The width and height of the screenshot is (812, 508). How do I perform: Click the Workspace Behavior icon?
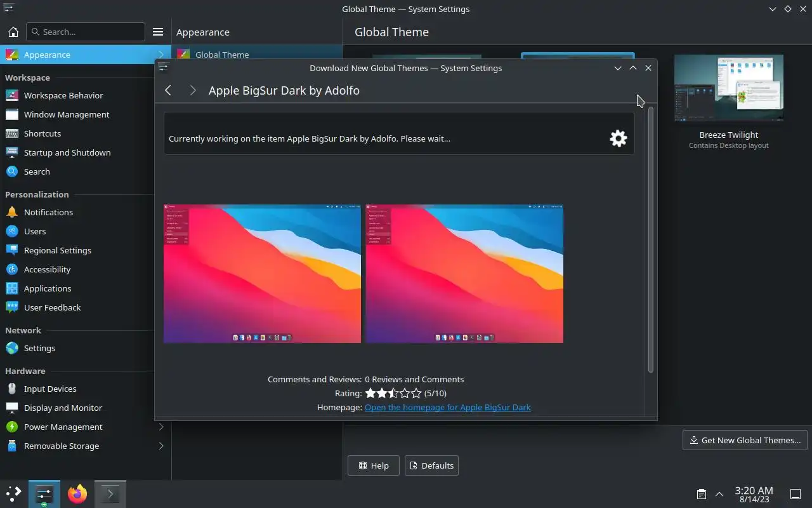click(12, 95)
